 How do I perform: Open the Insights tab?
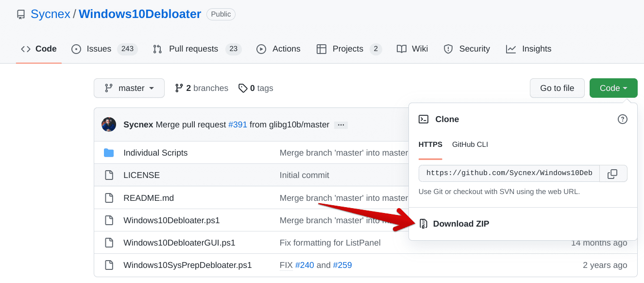(528, 49)
